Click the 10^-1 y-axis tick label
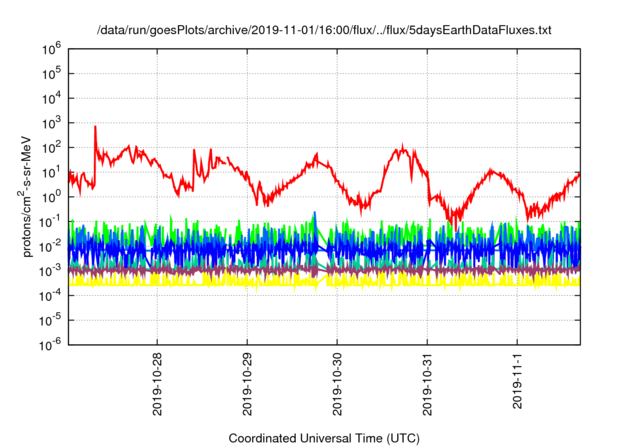This screenshot has width=640, height=448. pyautogui.click(x=50, y=221)
